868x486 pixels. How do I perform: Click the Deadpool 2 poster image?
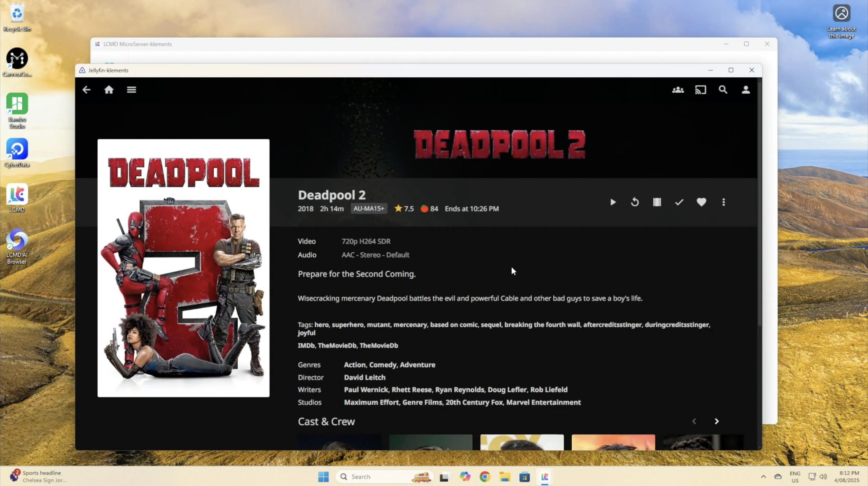click(183, 268)
